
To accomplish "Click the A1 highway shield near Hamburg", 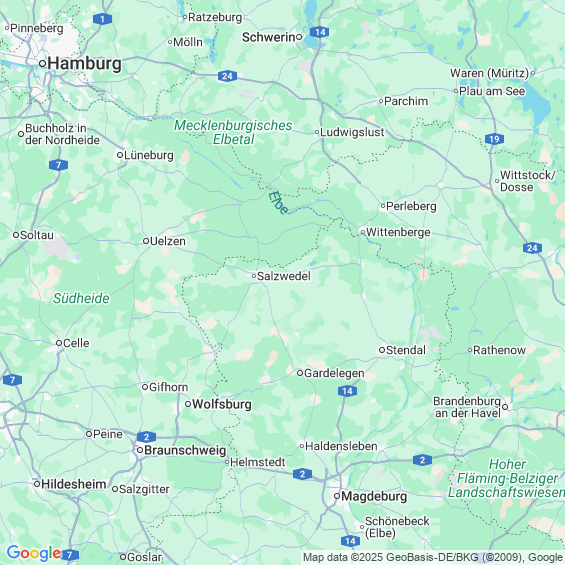I will (x=102, y=19).
